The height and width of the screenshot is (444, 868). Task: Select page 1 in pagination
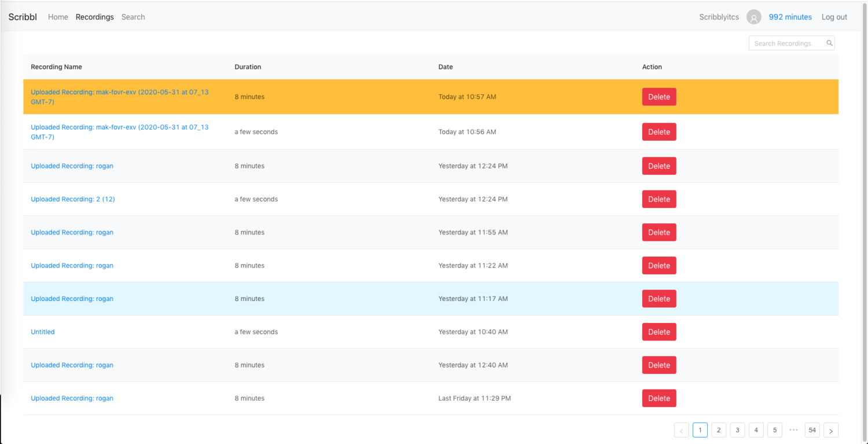point(700,430)
